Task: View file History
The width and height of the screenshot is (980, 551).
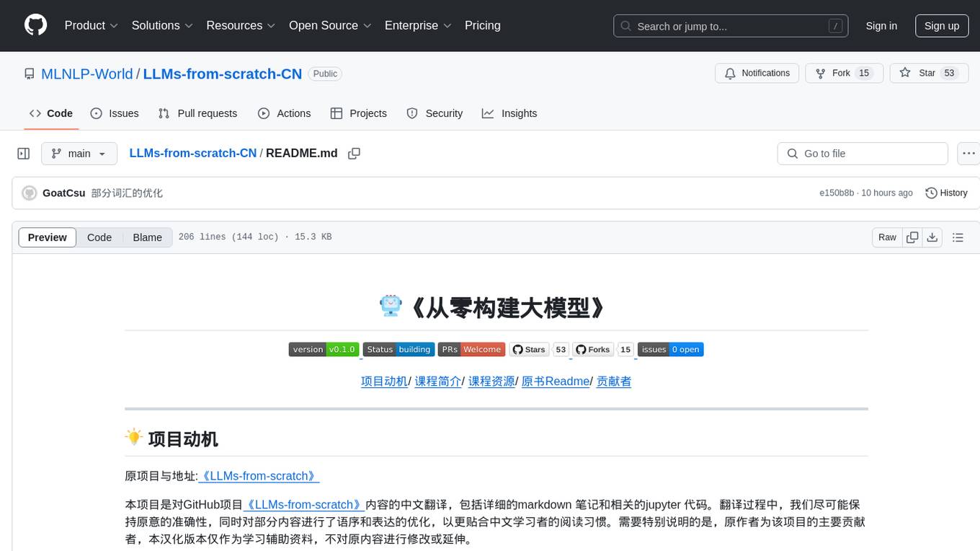Action: (x=946, y=193)
